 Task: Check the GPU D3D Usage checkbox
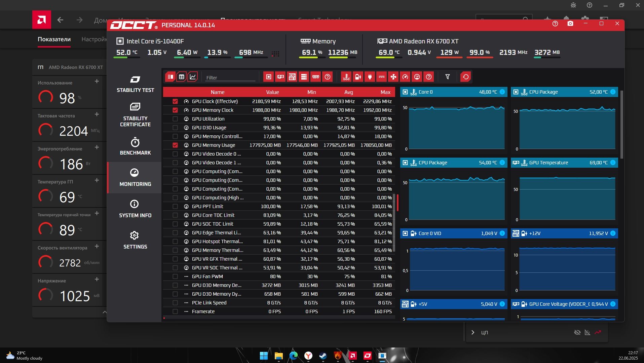click(175, 128)
